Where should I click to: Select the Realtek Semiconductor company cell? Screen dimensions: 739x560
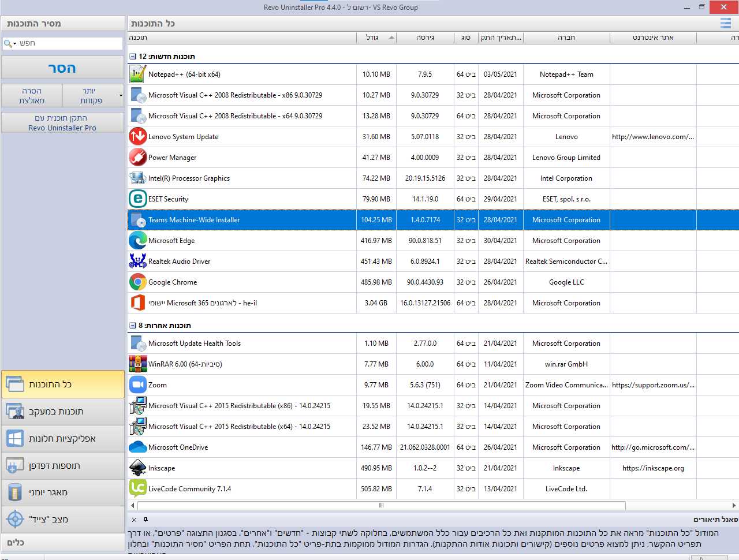click(566, 262)
